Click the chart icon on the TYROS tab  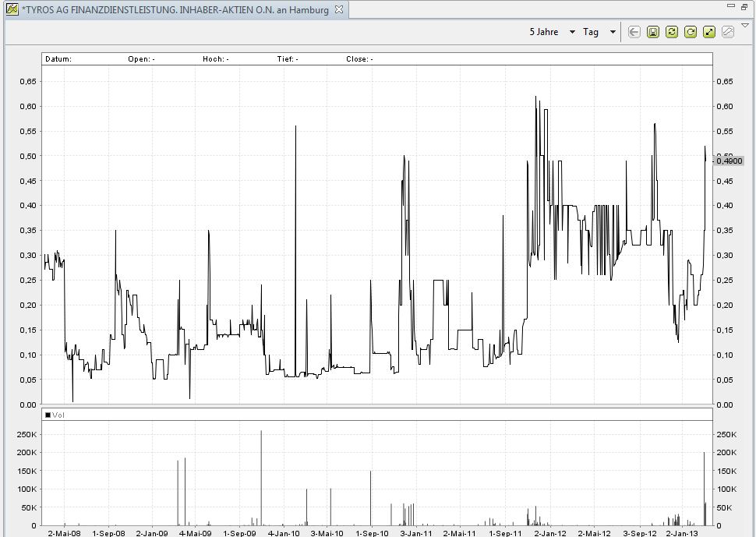click(12, 10)
